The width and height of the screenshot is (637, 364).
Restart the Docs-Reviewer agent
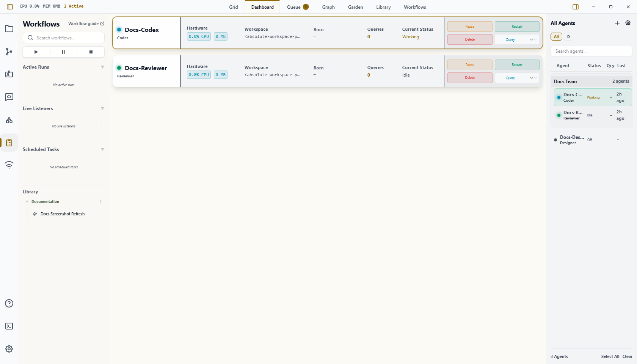point(517,65)
